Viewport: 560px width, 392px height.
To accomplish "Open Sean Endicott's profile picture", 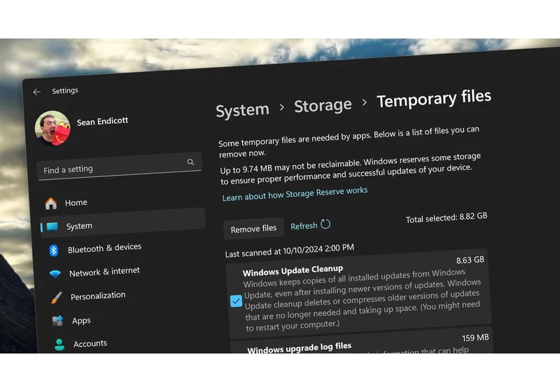I will (52, 128).
